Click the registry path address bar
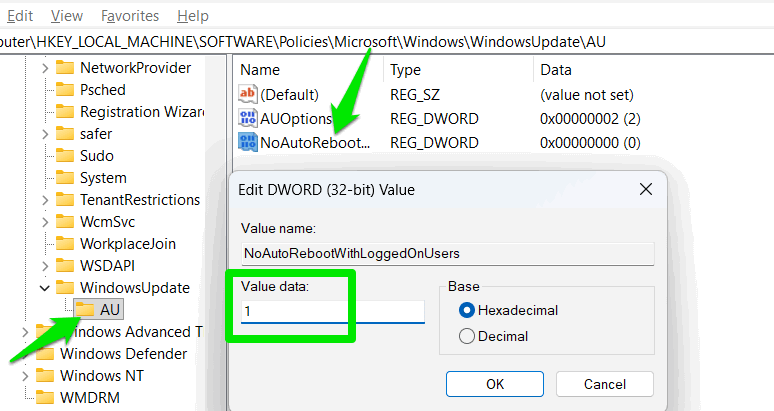 pos(387,42)
